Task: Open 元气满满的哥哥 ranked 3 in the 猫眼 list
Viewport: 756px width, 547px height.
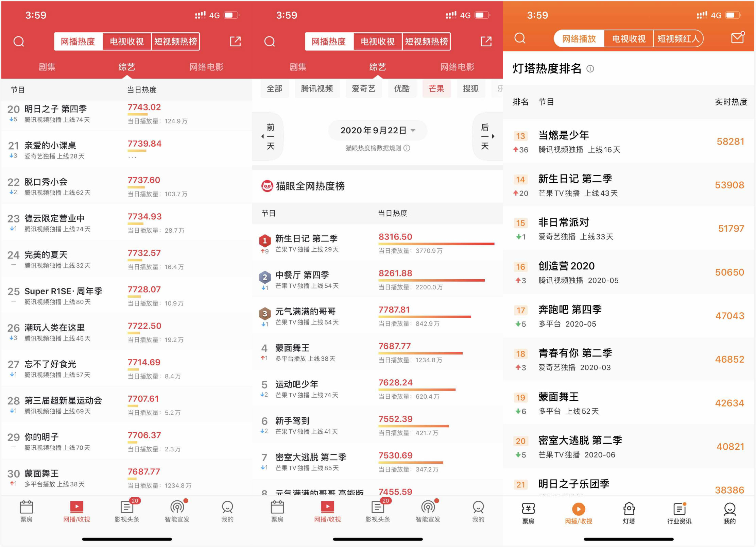Action: click(378, 316)
